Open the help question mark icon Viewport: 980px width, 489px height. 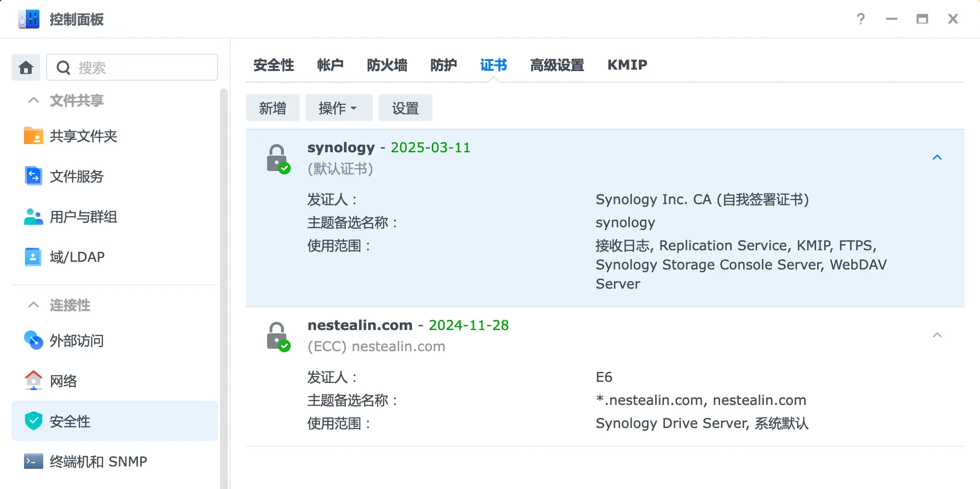861,19
